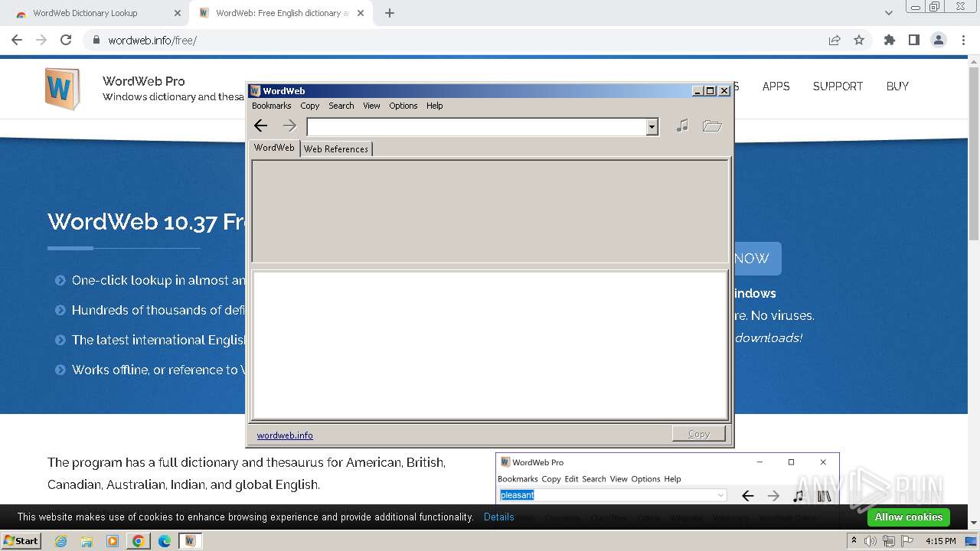Screen dimensions: 980x551
Task: Reload the wordweb.info page
Action: tap(66, 40)
